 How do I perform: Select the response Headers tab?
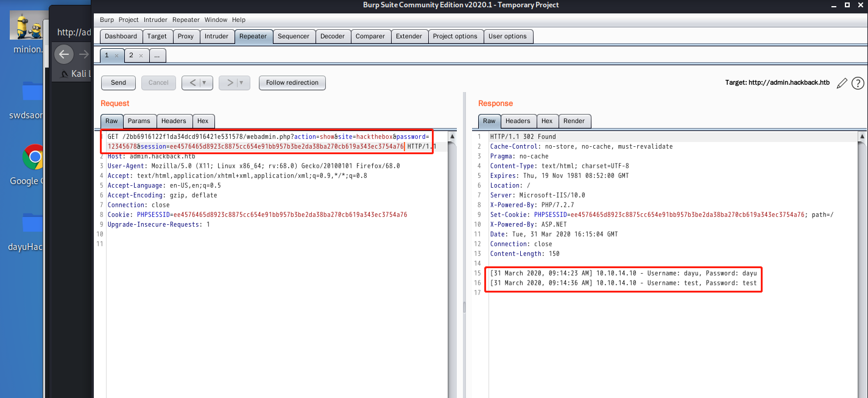(x=518, y=121)
